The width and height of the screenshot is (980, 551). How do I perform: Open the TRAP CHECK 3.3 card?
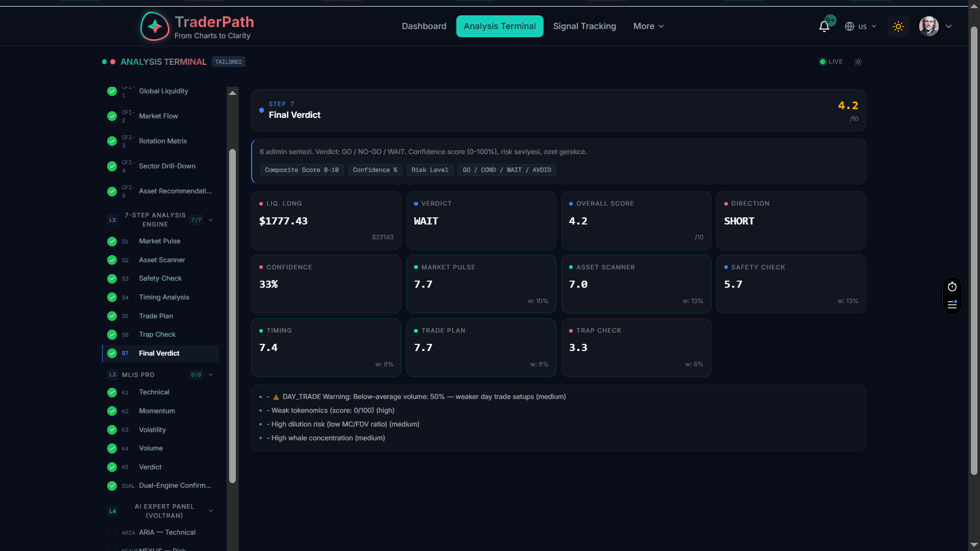click(x=636, y=348)
